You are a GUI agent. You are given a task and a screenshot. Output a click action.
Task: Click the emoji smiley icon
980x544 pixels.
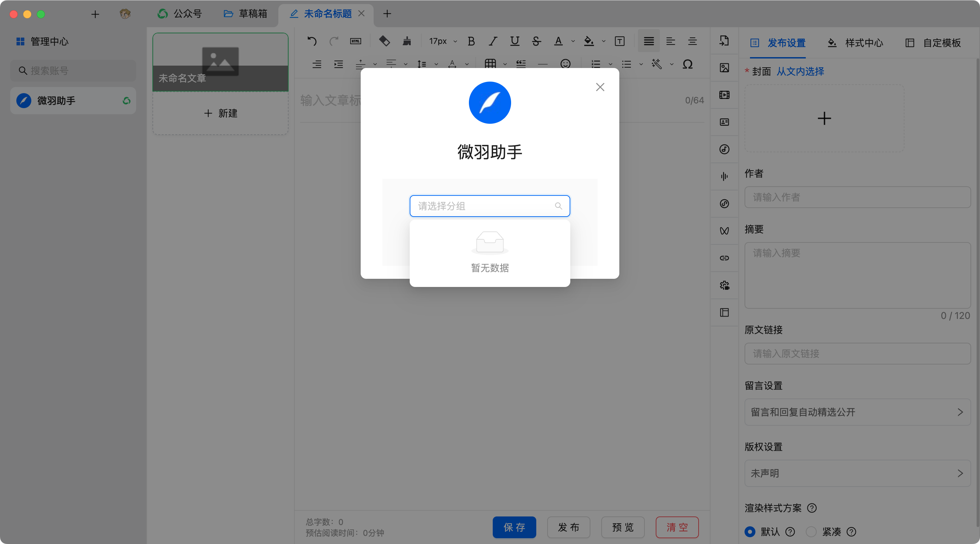pos(565,64)
